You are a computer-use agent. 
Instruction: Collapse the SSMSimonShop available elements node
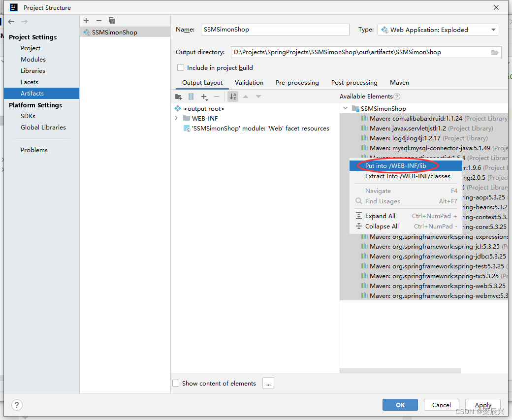pyautogui.click(x=345, y=108)
